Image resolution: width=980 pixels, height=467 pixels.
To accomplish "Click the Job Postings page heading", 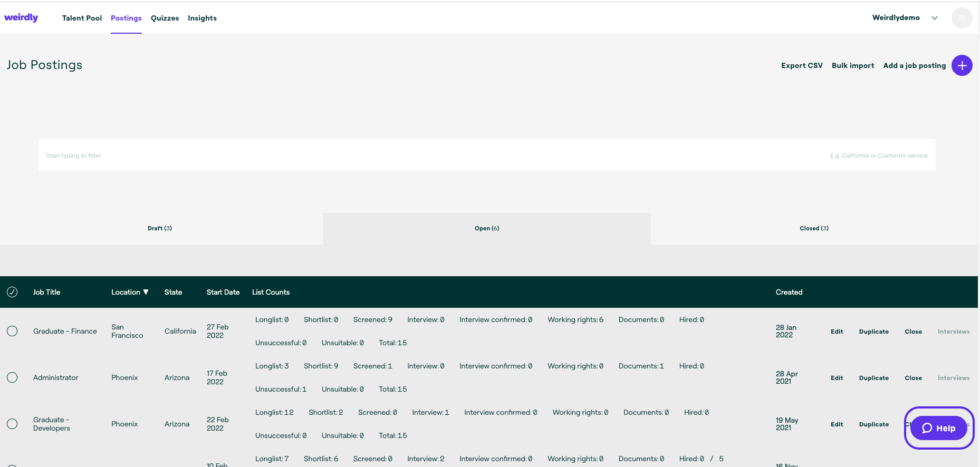I will [x=44, y=65].
